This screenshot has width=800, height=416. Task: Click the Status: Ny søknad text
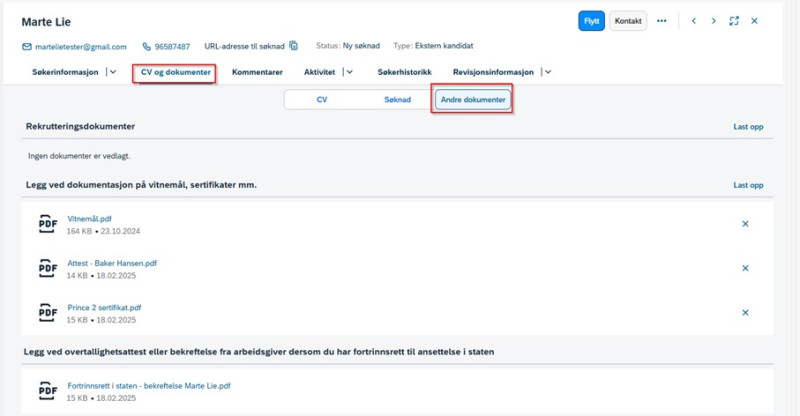(x=348, y=45)
